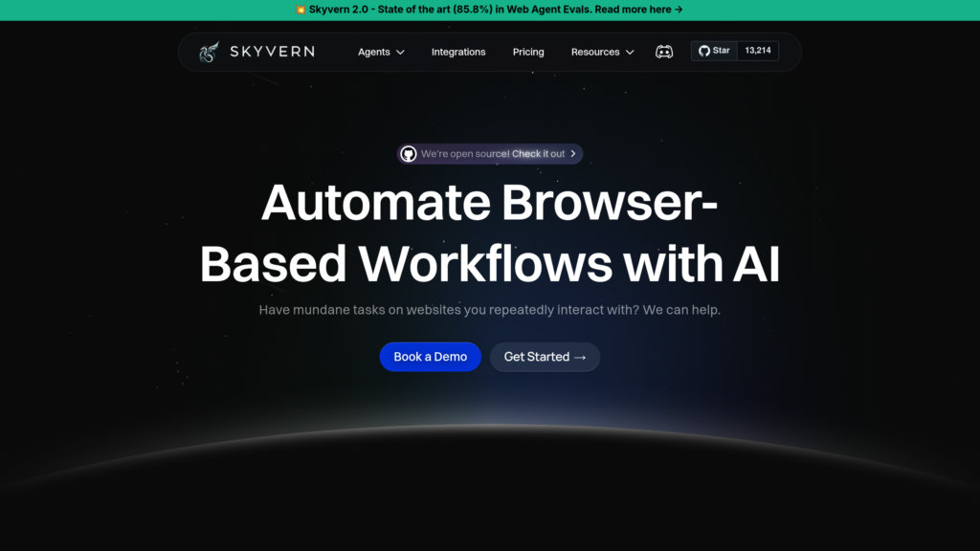Expand the chevron next to Agents

pyautogui.click(x=400, y=53)
